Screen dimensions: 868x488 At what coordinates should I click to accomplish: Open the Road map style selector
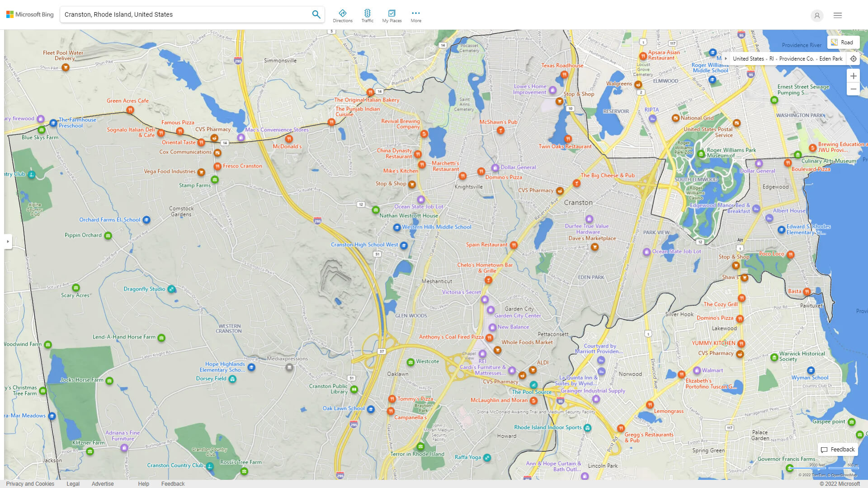coord(843,42)
